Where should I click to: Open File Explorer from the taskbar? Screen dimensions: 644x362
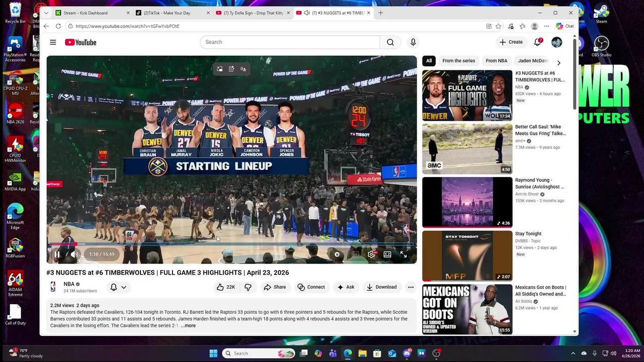[x=362, y=353]
